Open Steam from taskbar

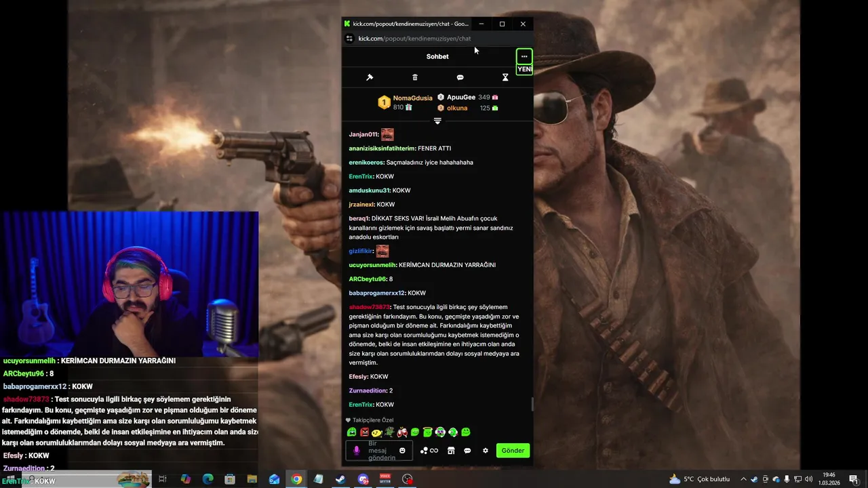(340, 479)
